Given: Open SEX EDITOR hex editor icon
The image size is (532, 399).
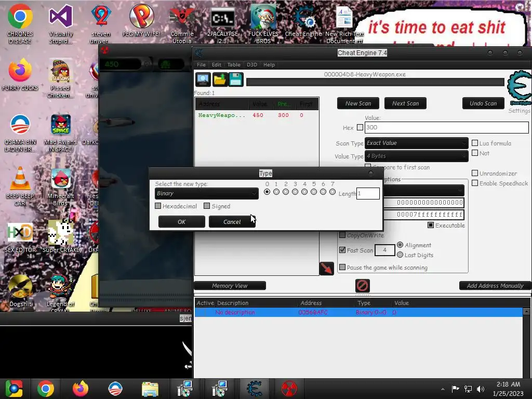Looking at the screenshot, I should pos(20,237).
